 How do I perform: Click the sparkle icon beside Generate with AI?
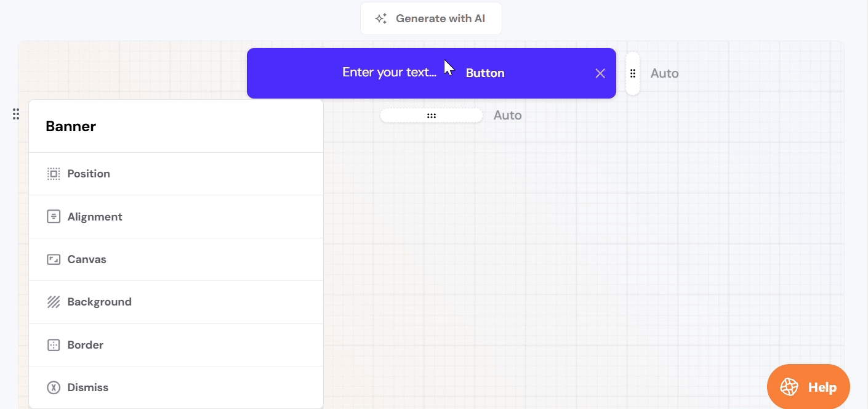point(381,18)
